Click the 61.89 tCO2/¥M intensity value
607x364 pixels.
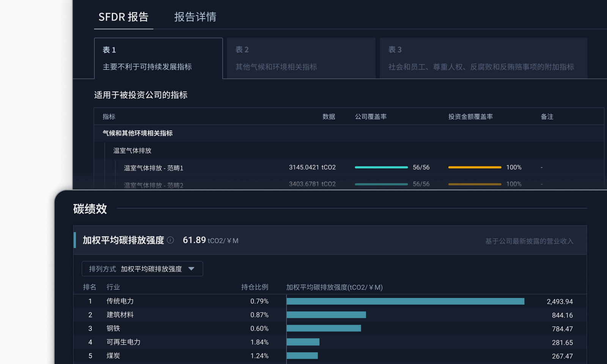(211, 240)
